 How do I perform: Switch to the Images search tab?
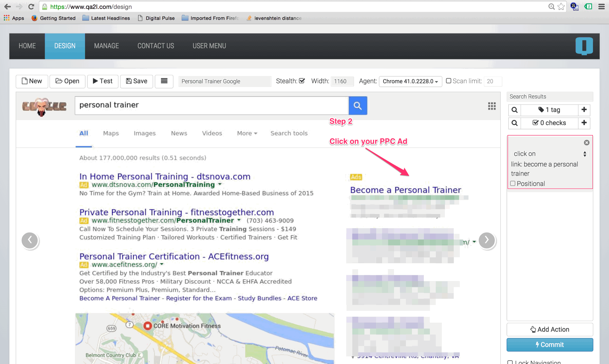145,133
